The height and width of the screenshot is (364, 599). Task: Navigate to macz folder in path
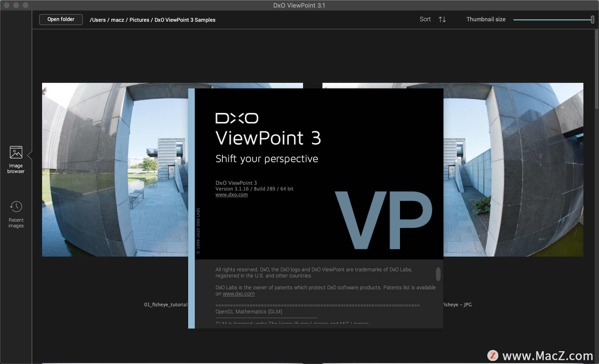[x=118, y=20]
